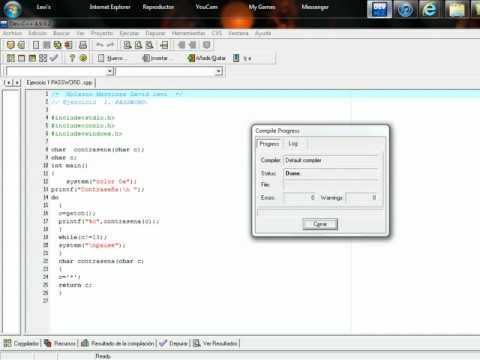480x360 pixels.
Task: Open the Recursos bottom tab
Action: pyautogui.click(x=60, y=343)
